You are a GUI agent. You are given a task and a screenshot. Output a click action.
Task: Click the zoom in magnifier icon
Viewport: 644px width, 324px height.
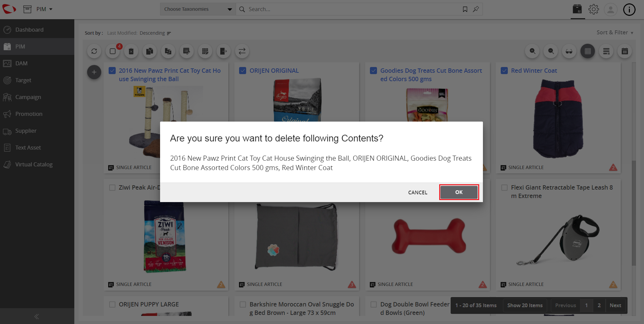tap(532, 51)
